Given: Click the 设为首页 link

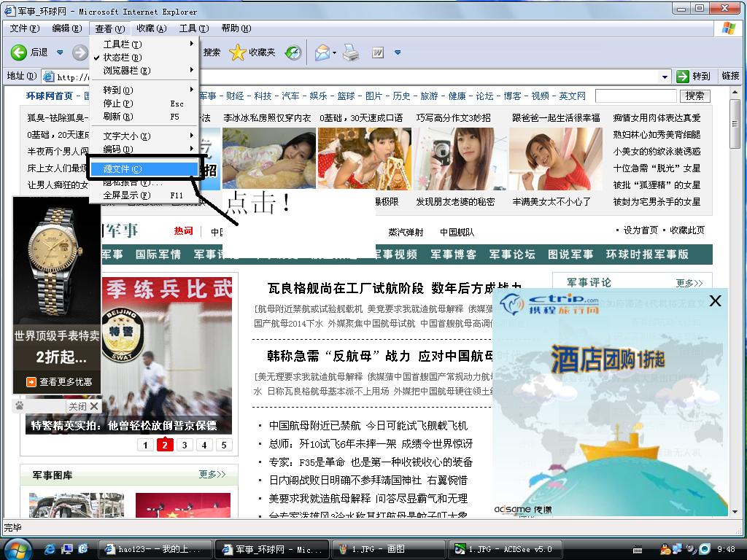Looking at the screenshot, I should [640, 230].
